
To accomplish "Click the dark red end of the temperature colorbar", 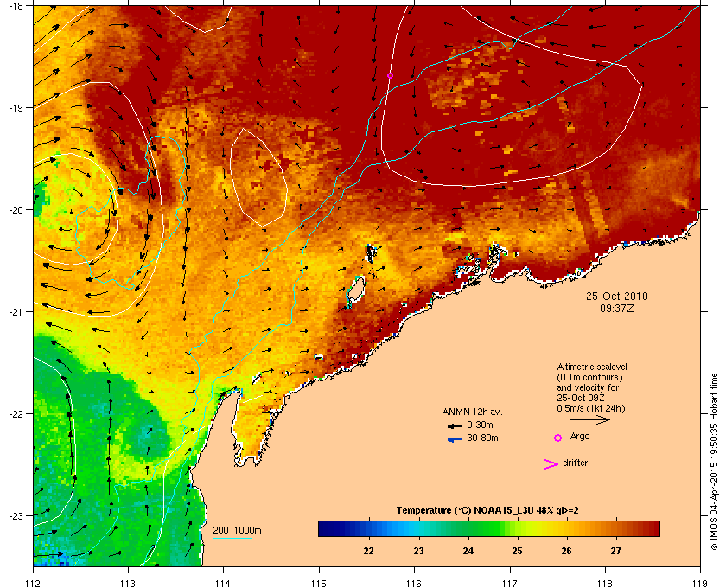I will coord(653,528).
